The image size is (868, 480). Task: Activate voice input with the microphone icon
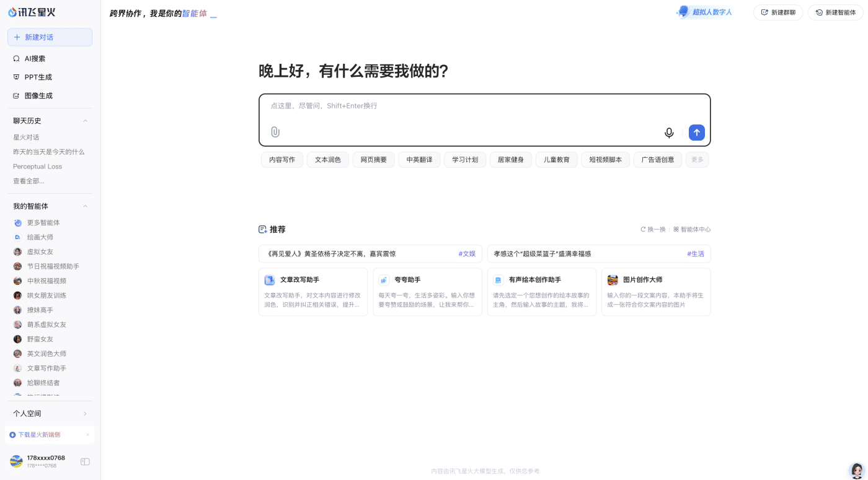(669, 133)
